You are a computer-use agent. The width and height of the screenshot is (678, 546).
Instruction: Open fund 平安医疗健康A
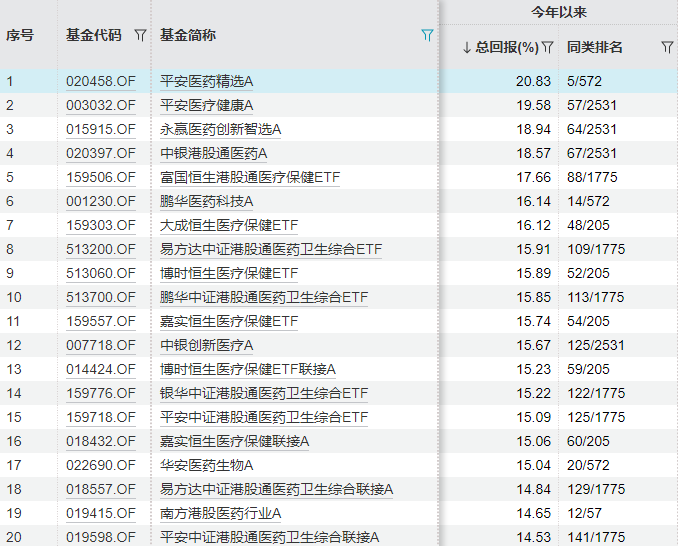tap(206, 105)
